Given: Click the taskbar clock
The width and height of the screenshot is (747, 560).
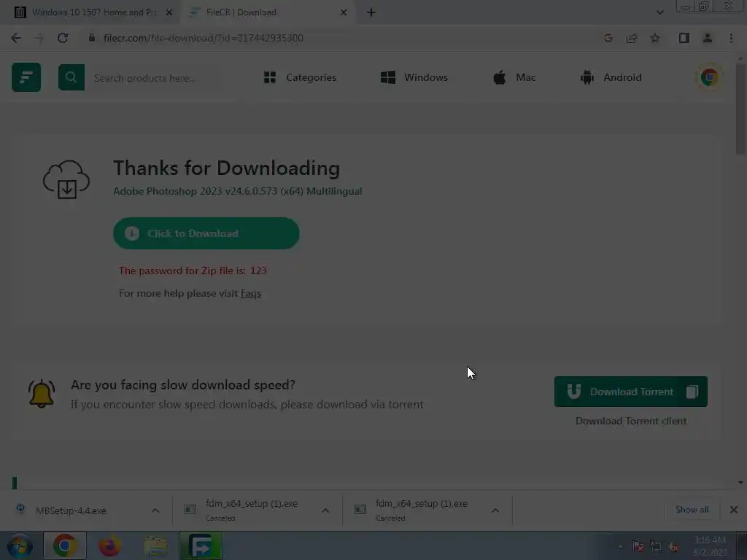Looking at the screenshot, I should [x=710, y=546].
